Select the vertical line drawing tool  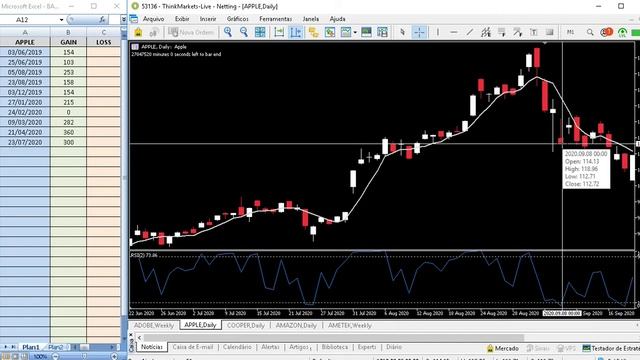point(438,32)
